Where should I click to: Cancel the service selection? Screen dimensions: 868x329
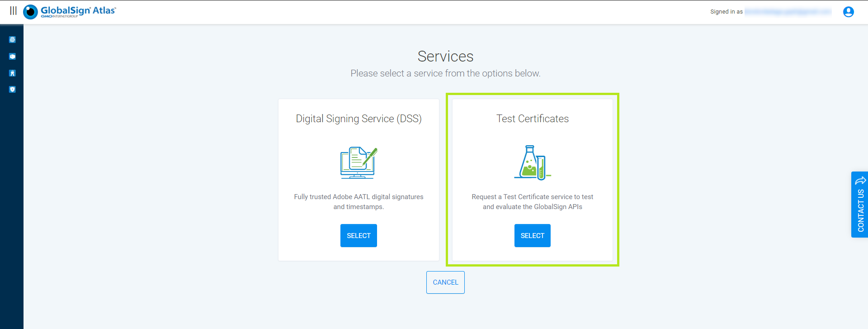pyautogui.click(x=445, y=282)
